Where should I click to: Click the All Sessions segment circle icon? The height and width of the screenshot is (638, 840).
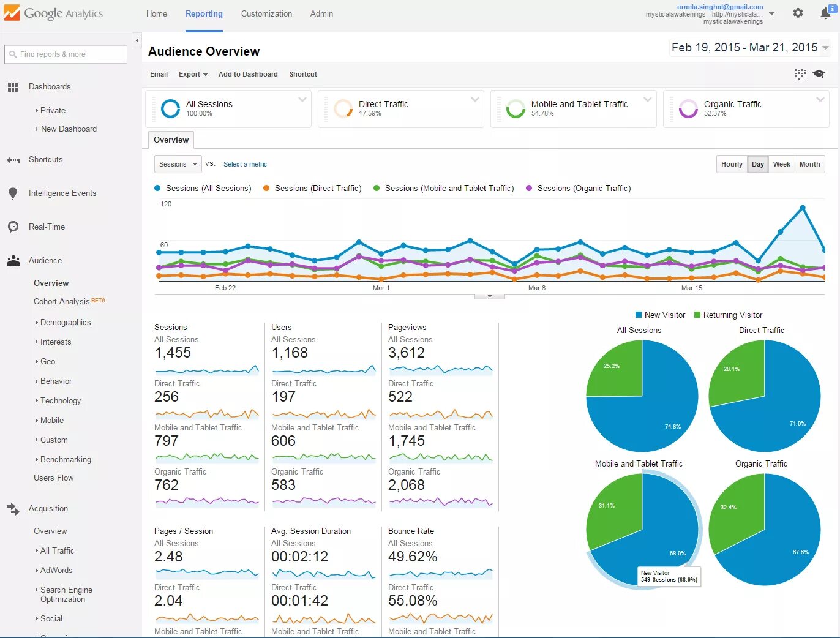(170, 108)
